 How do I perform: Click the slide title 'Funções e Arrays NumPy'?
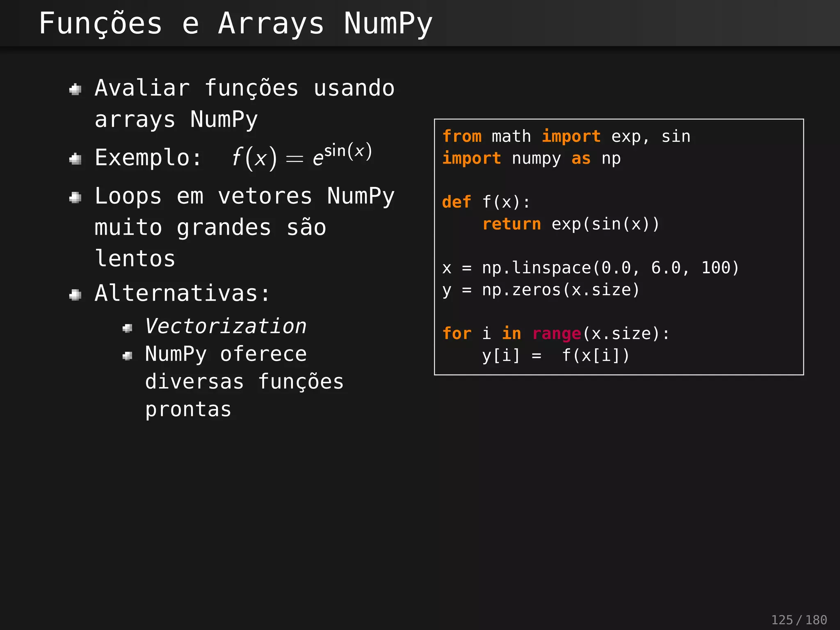coord(236,24)
